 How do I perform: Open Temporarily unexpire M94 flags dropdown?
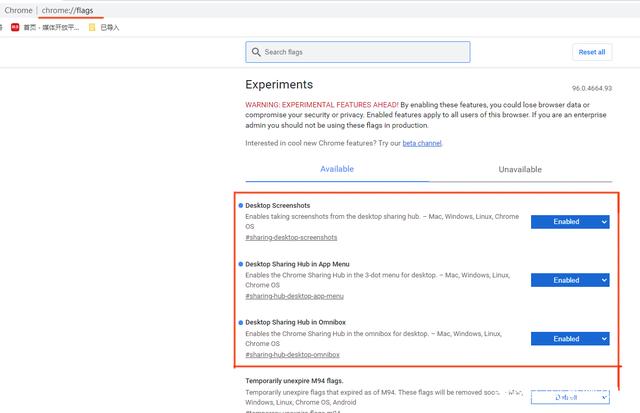[x=570, y=397]
